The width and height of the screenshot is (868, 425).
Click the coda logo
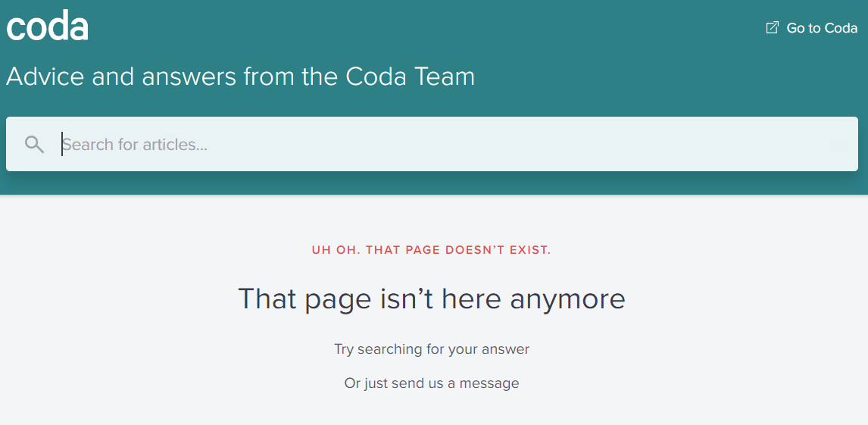(48, 27)
